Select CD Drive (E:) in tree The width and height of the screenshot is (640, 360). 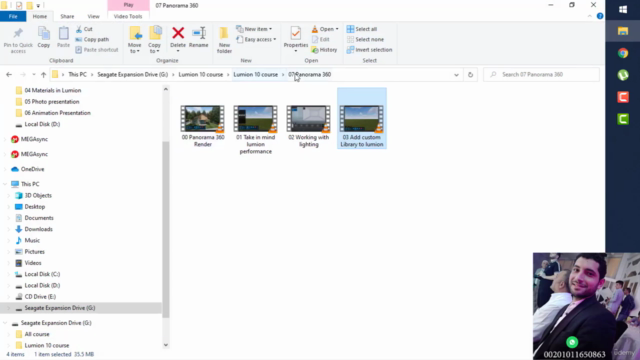(40, 297)
